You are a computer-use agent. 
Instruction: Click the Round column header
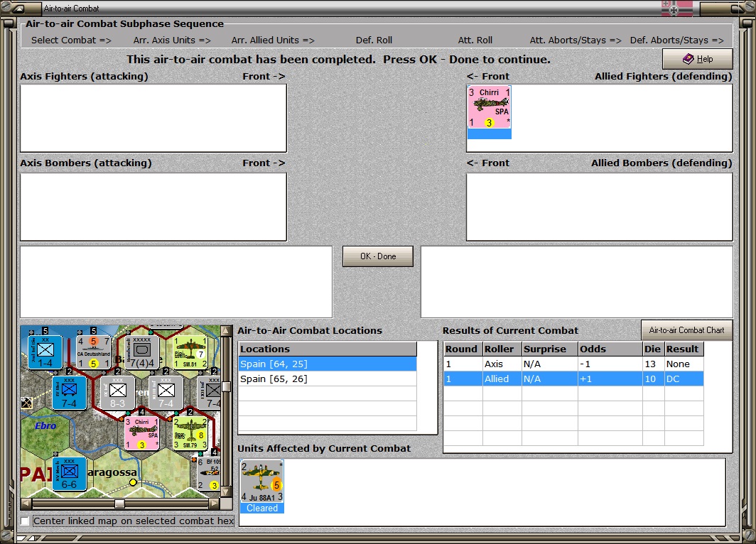463,349
